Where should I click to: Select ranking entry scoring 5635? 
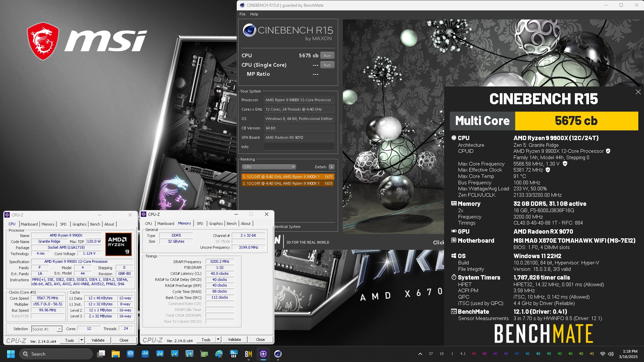(287, 183)
